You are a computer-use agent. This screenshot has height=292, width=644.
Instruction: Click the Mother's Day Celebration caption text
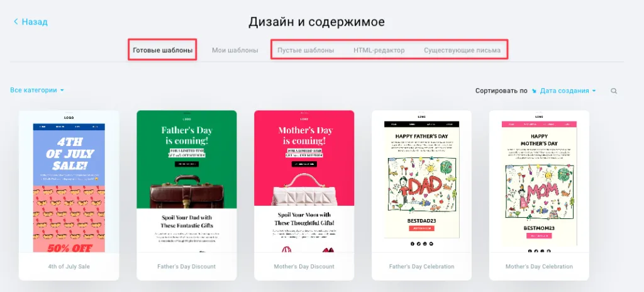[x=539, y=266]
